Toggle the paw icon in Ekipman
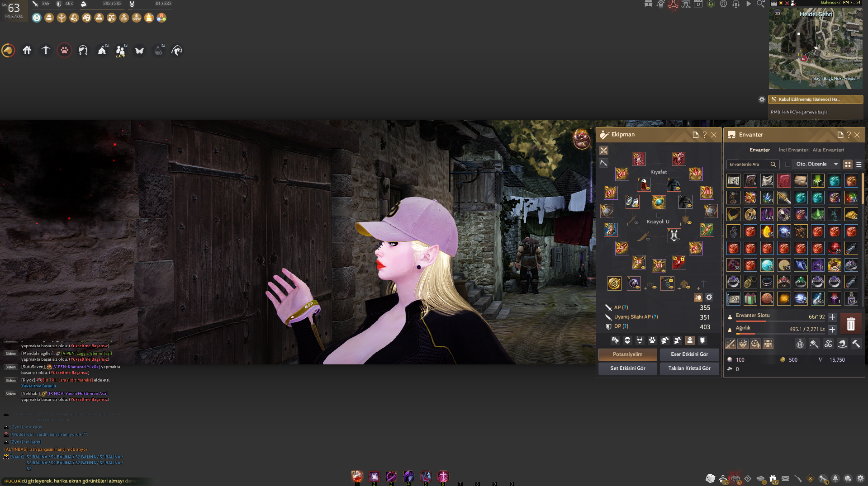 652,340
